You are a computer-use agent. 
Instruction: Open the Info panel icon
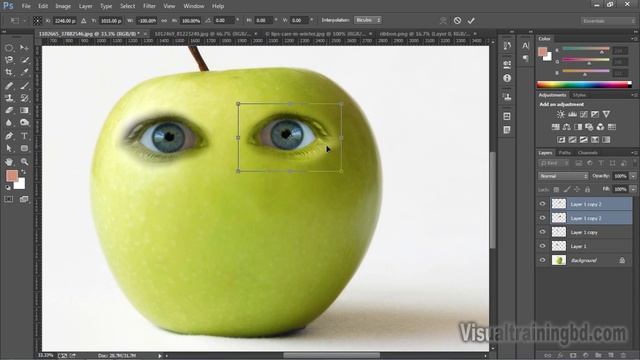pyautogui.click(x=507, y=78)
